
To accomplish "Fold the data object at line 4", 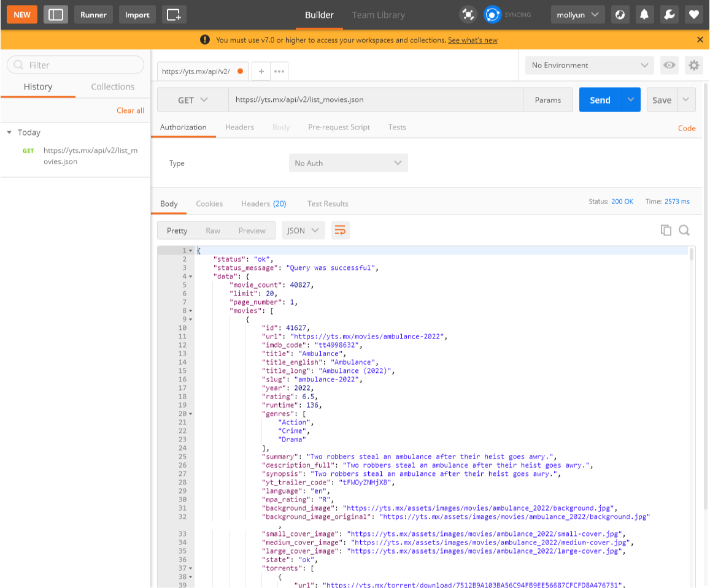I will [191, 277].
